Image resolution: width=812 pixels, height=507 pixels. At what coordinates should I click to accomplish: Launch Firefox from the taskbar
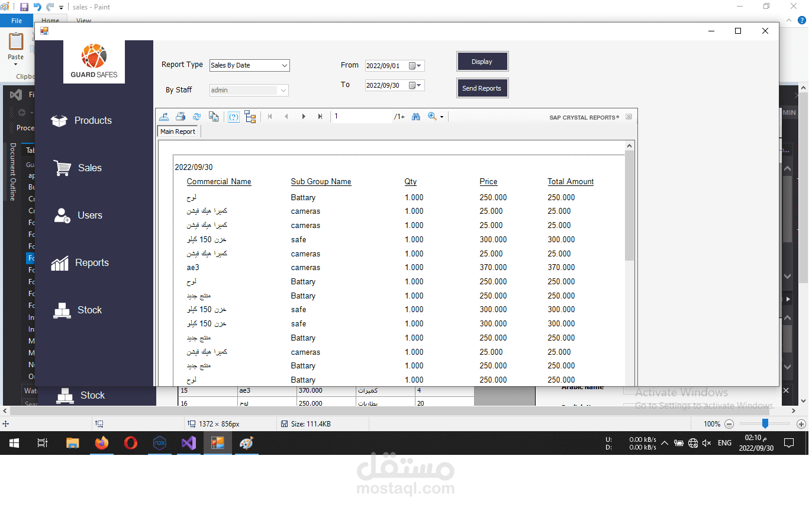click(102, 443)
